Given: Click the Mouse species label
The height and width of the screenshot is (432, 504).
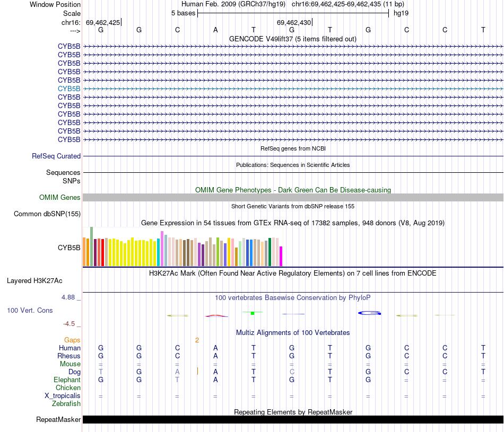Looking at the screenshot, I should 70,364.
